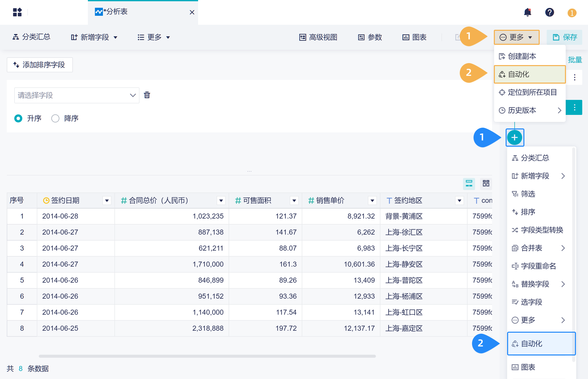The width and height of the screenshot is (588, 379).
Task: Open the app grid home icon
Action: coord(17,12)
